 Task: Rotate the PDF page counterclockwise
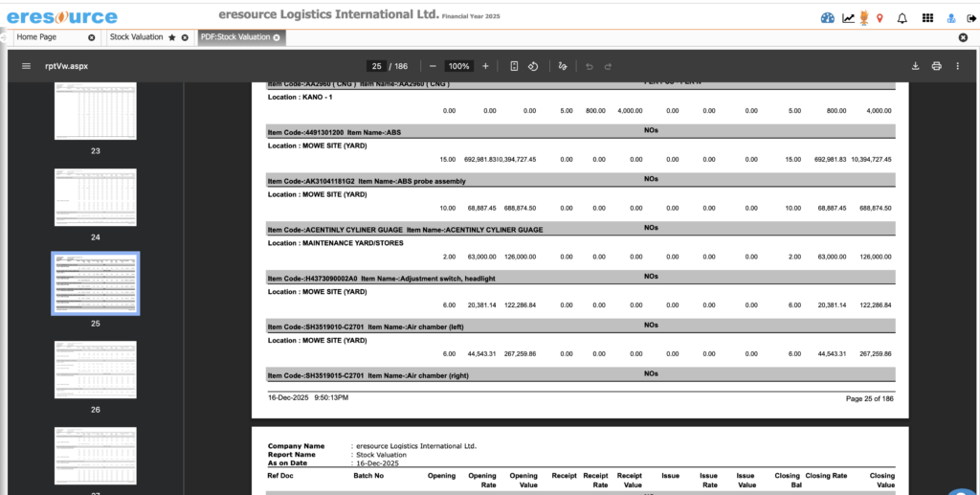(534, 66)
